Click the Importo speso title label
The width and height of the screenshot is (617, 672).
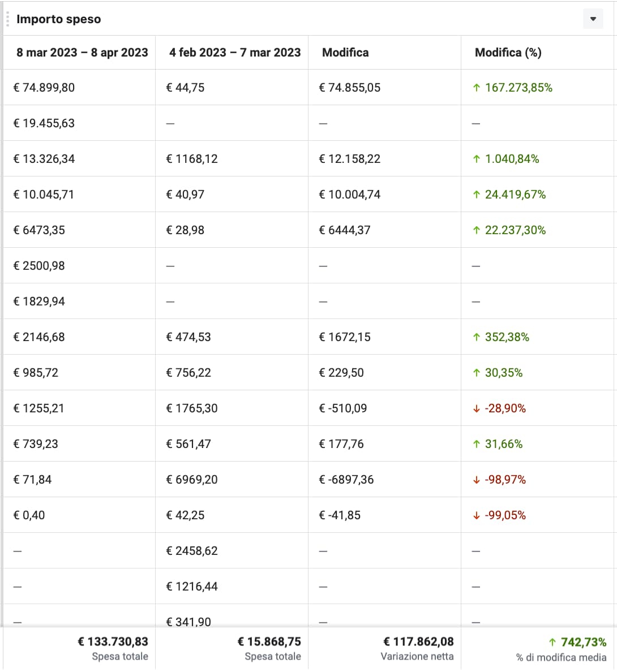(59, 19)
